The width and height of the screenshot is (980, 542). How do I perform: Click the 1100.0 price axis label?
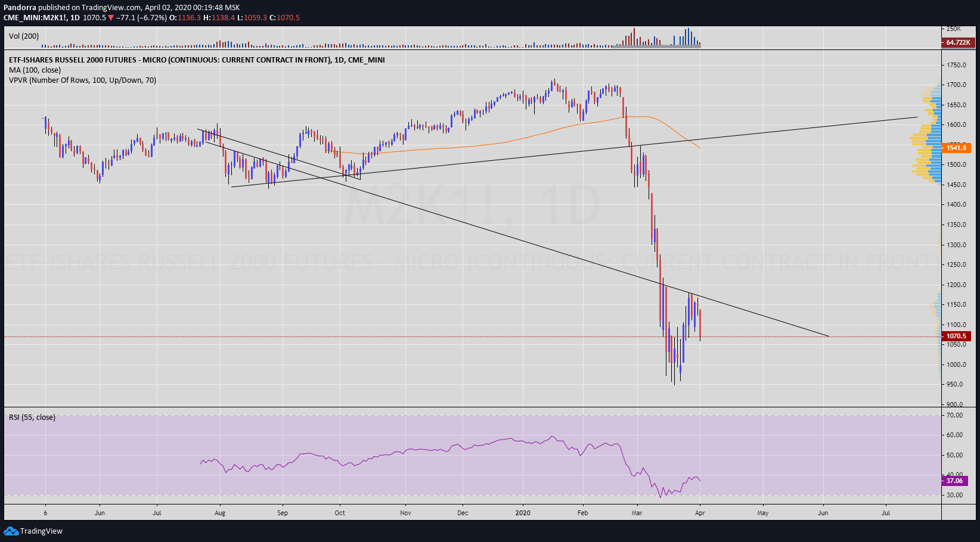point(956,325)
